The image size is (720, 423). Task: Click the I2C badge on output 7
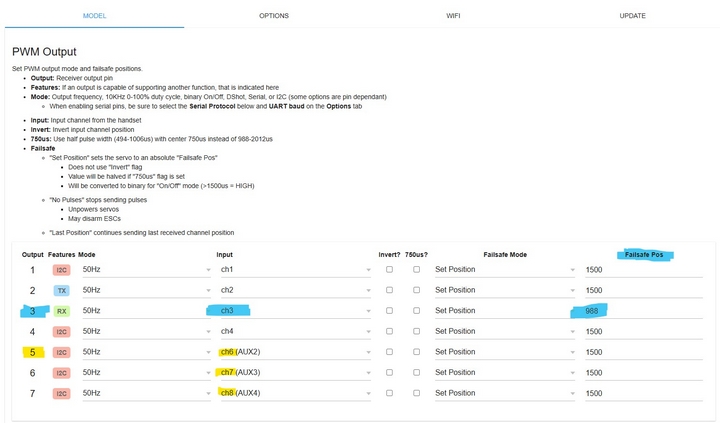[61, 393]
